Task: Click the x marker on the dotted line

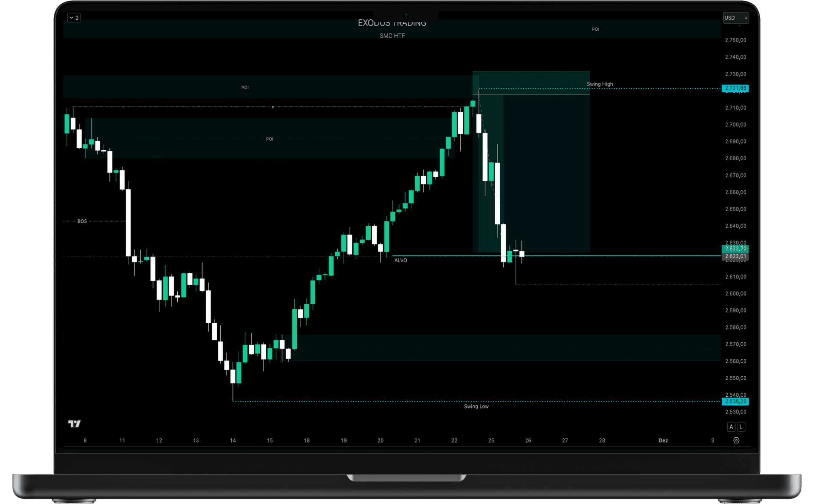Action: click(x=273, y=107)
